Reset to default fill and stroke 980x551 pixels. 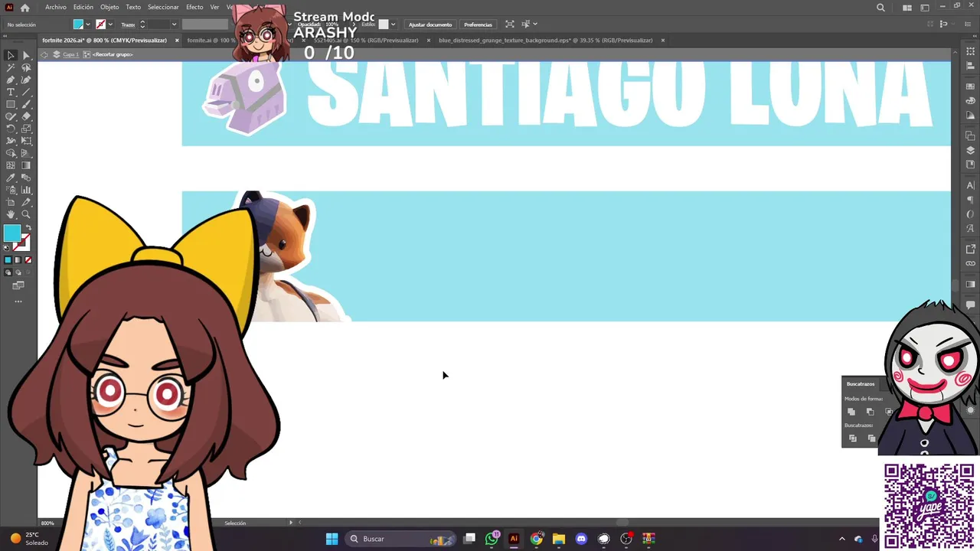coord(7,248)
